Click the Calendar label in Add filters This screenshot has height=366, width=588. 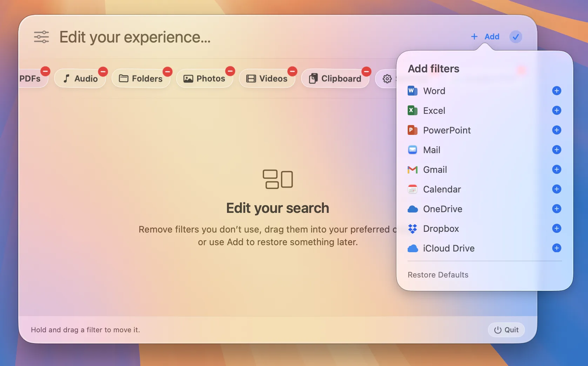pyautogui.click(x=442, y=189)
